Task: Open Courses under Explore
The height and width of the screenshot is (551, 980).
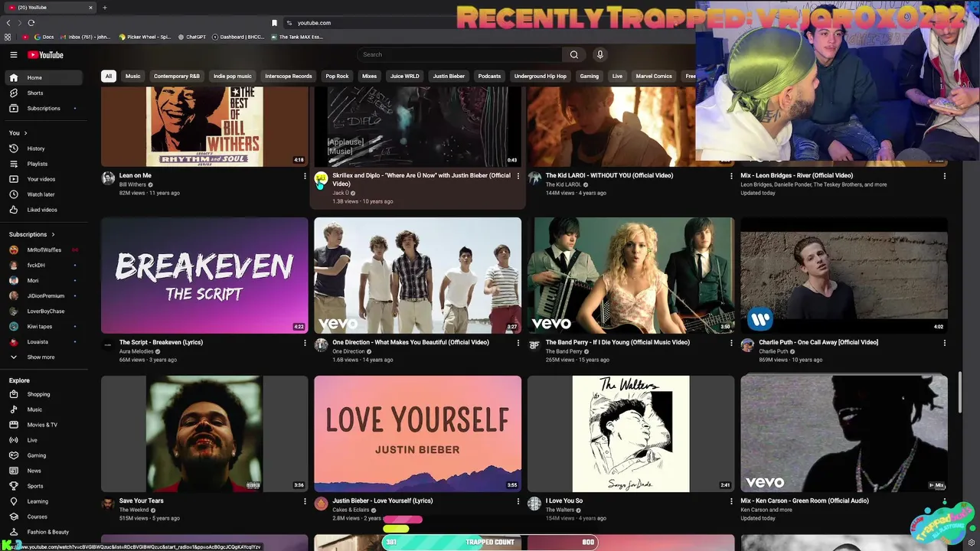Action: 43,517
